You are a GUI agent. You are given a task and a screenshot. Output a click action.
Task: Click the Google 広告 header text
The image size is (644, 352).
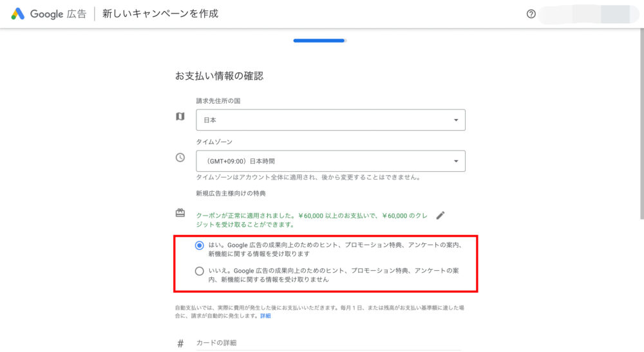click(58, 14)
